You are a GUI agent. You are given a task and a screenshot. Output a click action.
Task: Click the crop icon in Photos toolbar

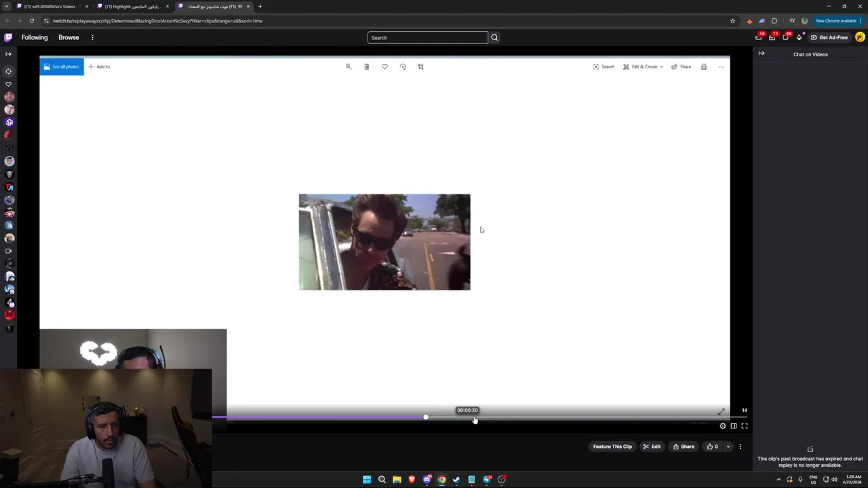(420, 66)
